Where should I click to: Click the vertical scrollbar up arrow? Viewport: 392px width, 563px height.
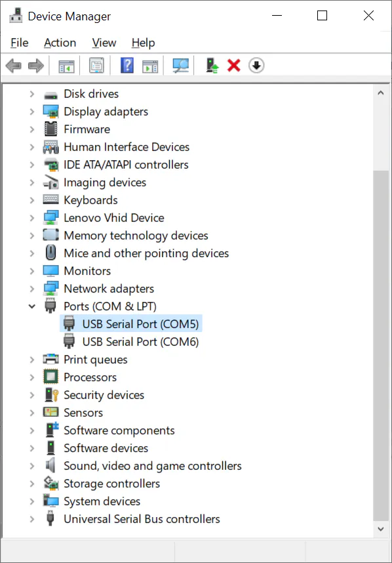click(x=381, y=93)
